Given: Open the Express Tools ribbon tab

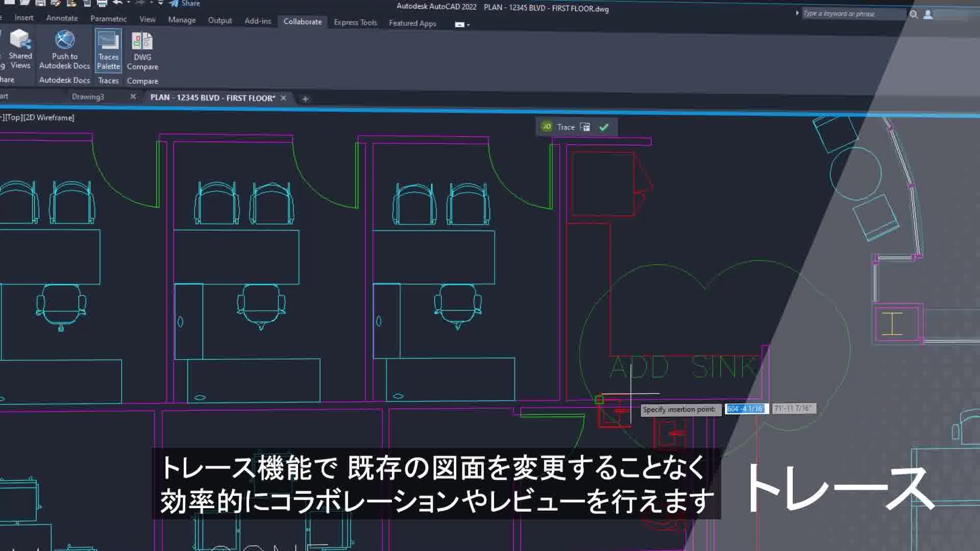Looking at the screenshot, I should [355, 22].
